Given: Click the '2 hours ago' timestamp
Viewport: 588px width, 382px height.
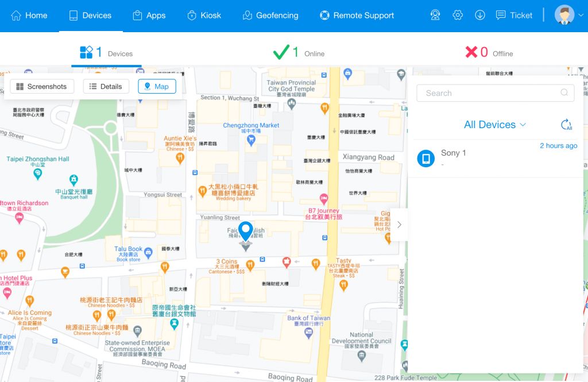Looking at the screenshot, I should click(558, 145).
